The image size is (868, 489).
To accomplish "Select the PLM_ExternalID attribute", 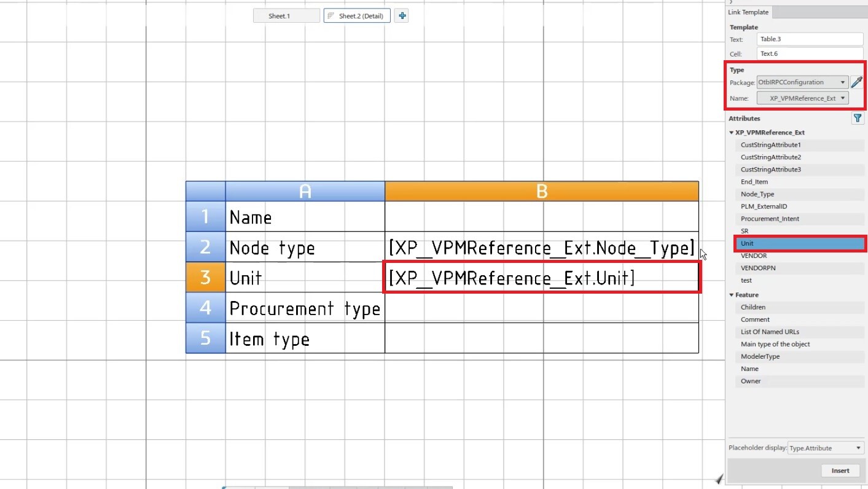I will [799, 206].
